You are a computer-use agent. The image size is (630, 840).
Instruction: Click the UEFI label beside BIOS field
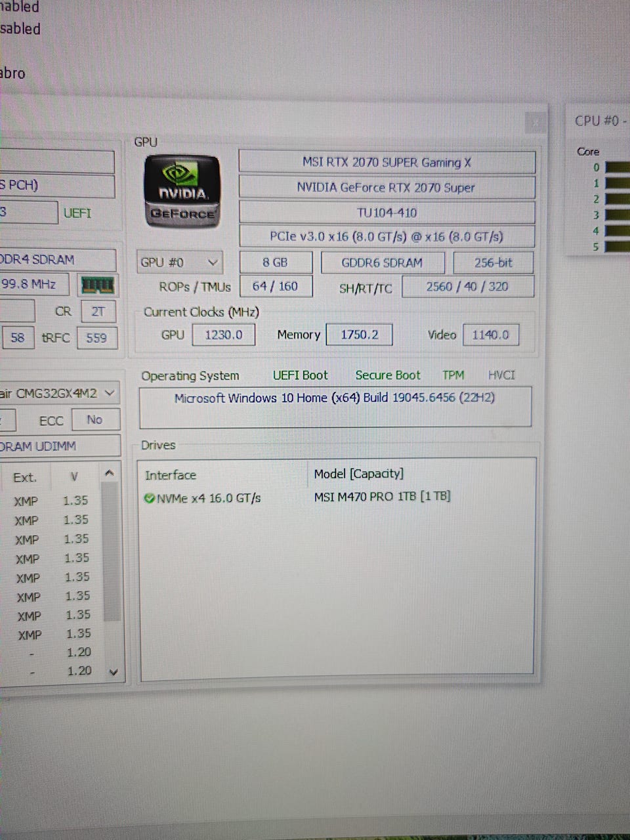(77, 213)
